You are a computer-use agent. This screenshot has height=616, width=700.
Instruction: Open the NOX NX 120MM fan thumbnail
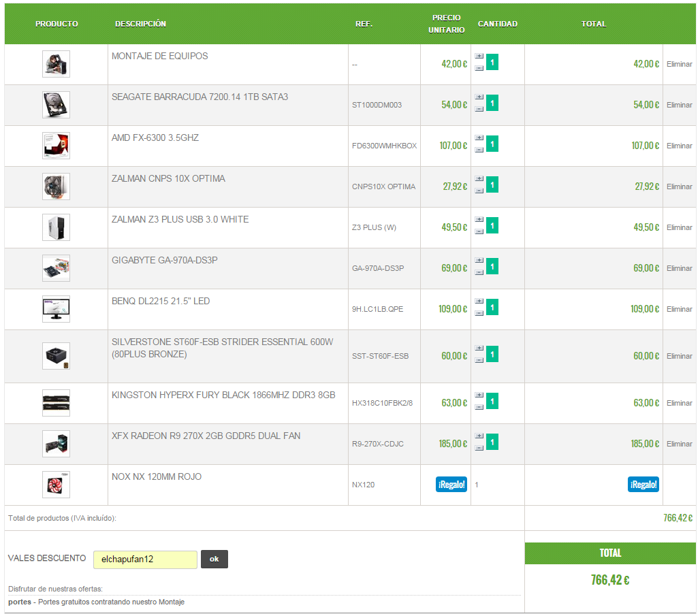tap(57, 485)
